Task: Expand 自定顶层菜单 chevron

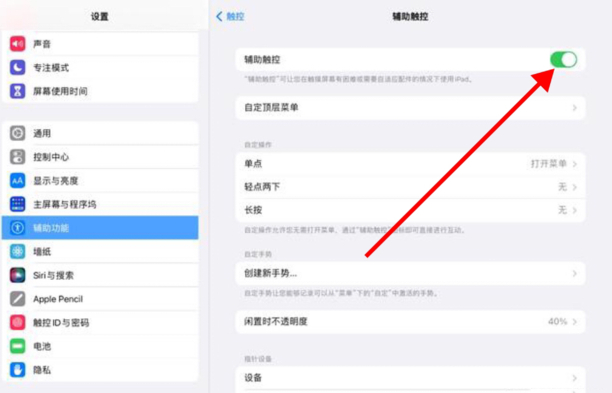Action: pos(575,108)
